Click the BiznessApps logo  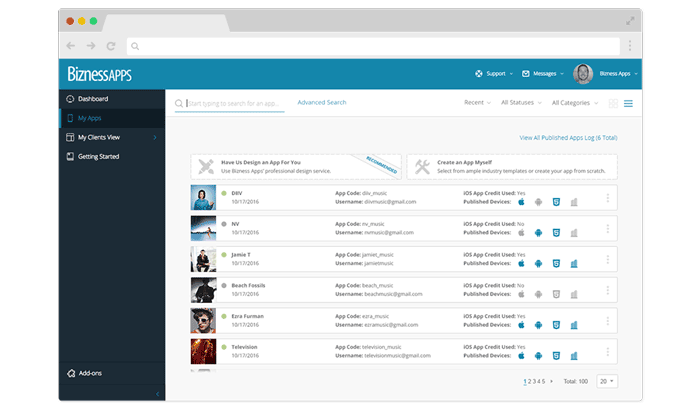[99, 74]
